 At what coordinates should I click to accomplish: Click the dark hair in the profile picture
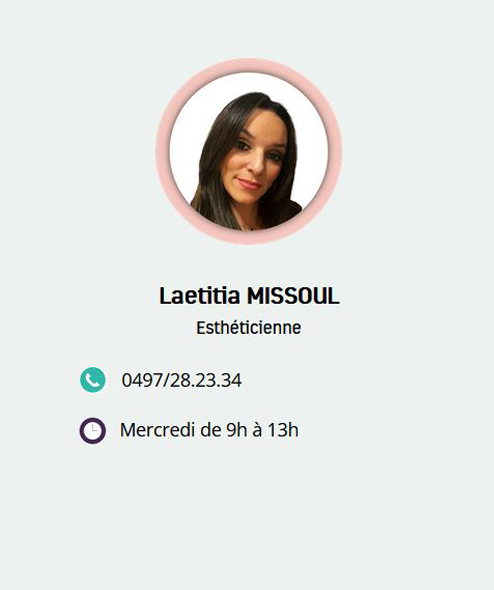point(216,158)
